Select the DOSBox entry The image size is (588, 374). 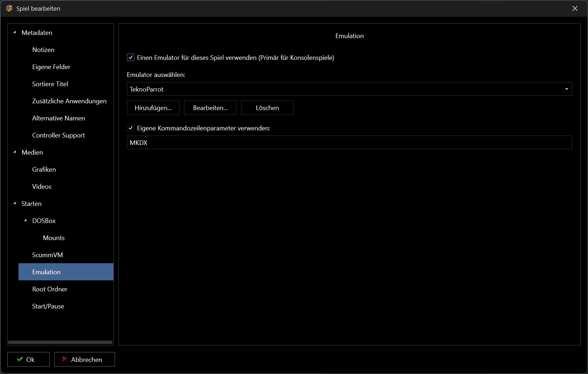(44, 220)
